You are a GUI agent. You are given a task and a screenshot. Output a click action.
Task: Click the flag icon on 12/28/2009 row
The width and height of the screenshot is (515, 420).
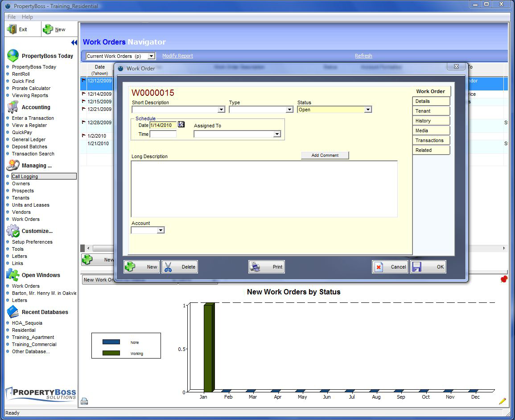click(84, 122)
